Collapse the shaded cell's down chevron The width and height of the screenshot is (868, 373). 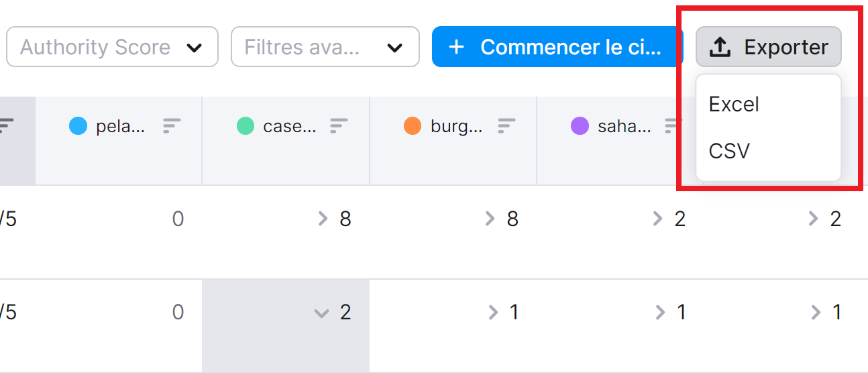click(322, 313)
